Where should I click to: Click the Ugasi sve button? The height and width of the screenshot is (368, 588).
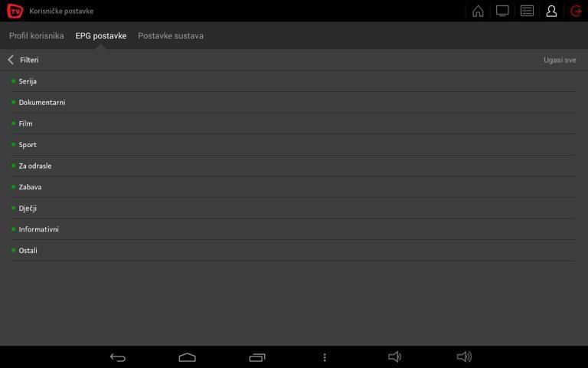coord(560,60)
